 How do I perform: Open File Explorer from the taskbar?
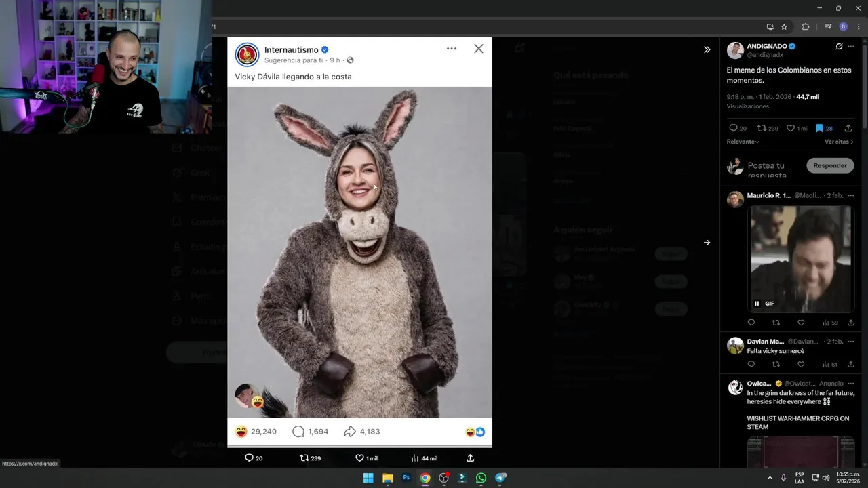point(387,478)
